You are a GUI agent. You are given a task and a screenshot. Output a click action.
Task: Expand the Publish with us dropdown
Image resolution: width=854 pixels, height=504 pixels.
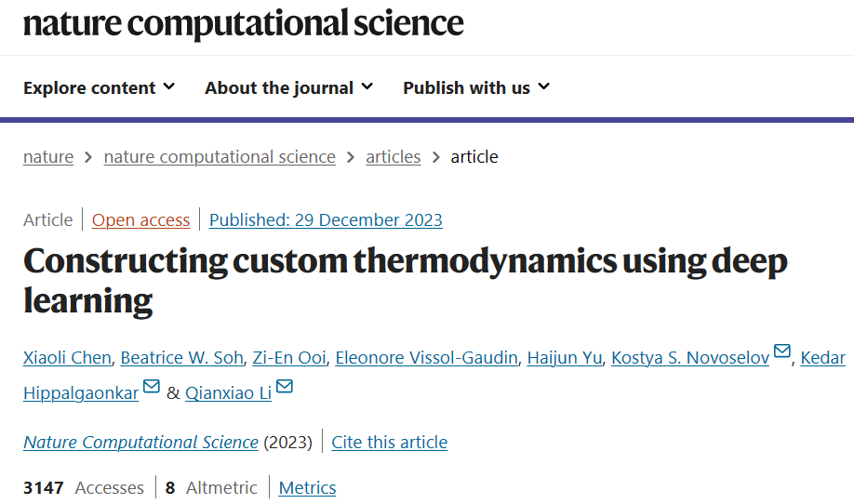click(476, 87)
